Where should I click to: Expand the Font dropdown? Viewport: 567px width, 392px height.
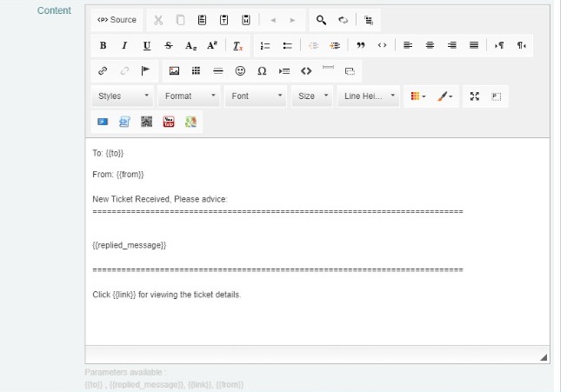[x=257, y=96]
